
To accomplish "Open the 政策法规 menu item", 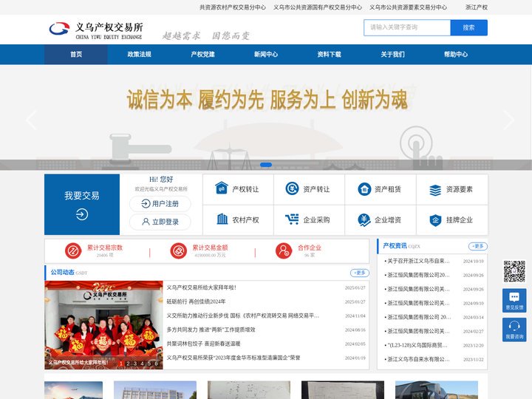I will click(139, 54).
